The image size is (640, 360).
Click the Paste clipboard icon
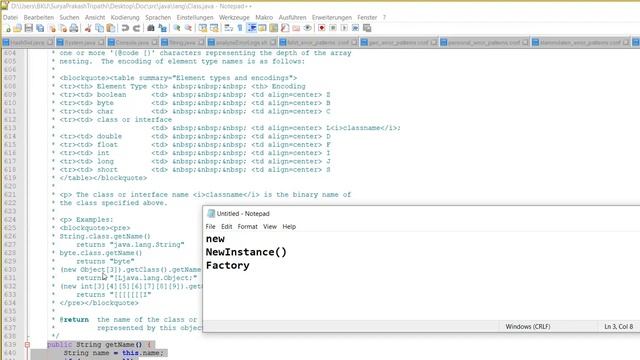(x=111, y=28)
